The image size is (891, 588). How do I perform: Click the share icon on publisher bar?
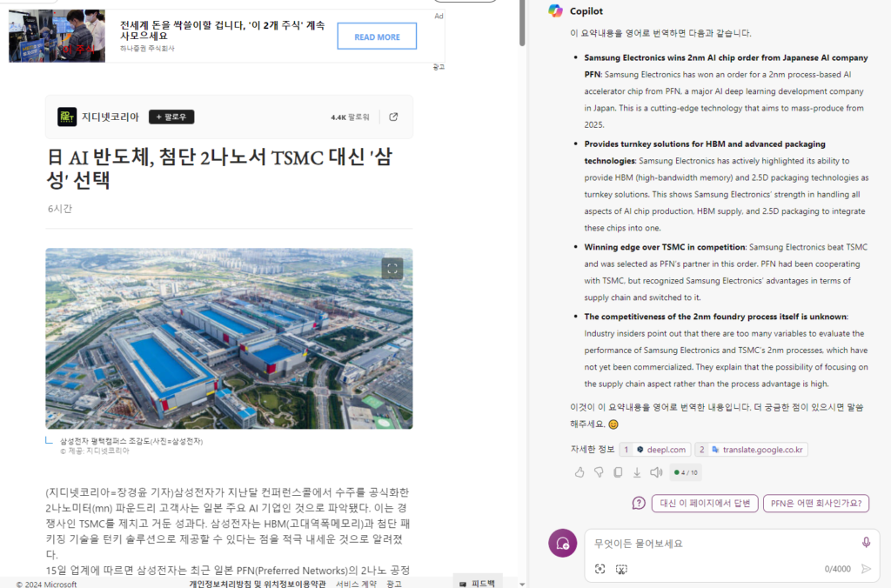coord(393,117)
